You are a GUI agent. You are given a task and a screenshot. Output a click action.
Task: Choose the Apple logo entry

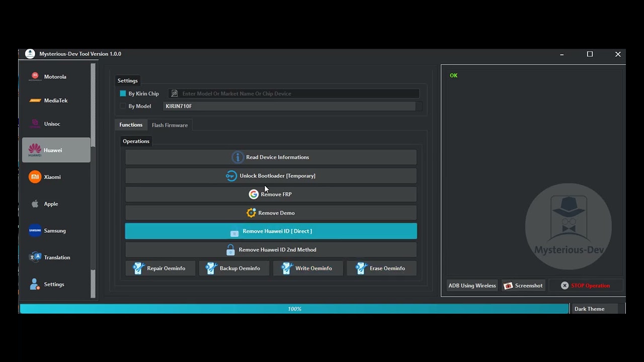(x=35, y=204)
